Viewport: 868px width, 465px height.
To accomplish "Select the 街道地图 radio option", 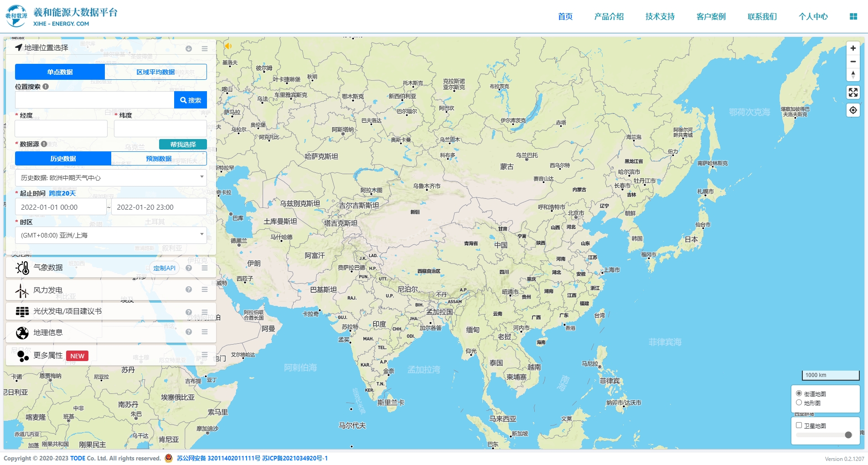I will 799,393.
